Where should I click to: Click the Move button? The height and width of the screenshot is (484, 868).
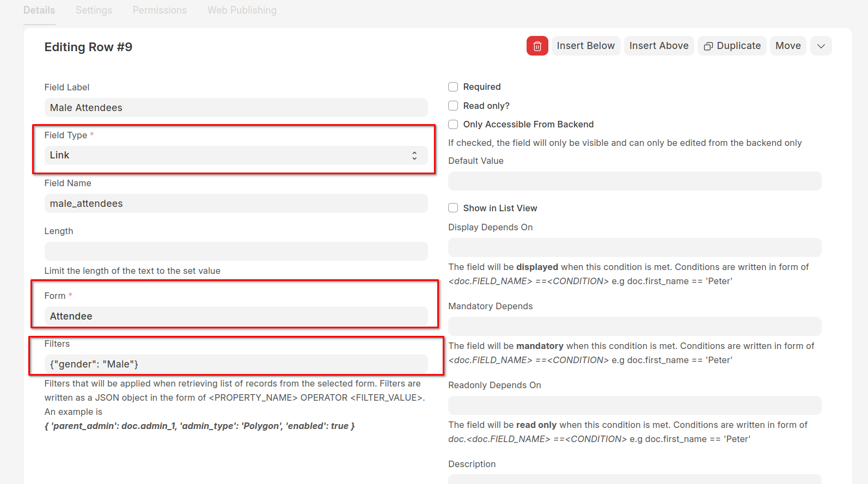[x=788, y=46]
